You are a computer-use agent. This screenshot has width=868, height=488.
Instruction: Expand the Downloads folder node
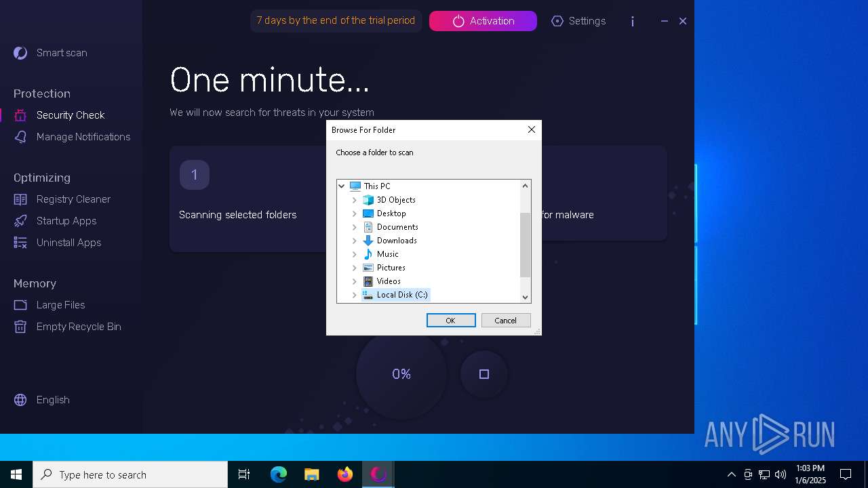click(x=354, y=241)
